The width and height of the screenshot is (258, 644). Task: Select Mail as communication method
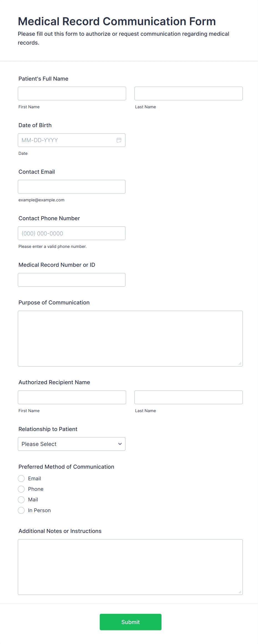tap(21, 499)
